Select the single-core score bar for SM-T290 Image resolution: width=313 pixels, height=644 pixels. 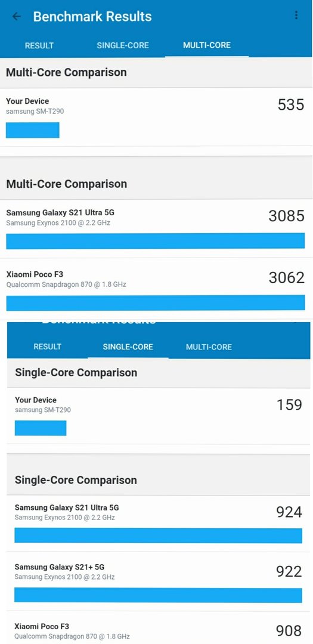(41, 428)
